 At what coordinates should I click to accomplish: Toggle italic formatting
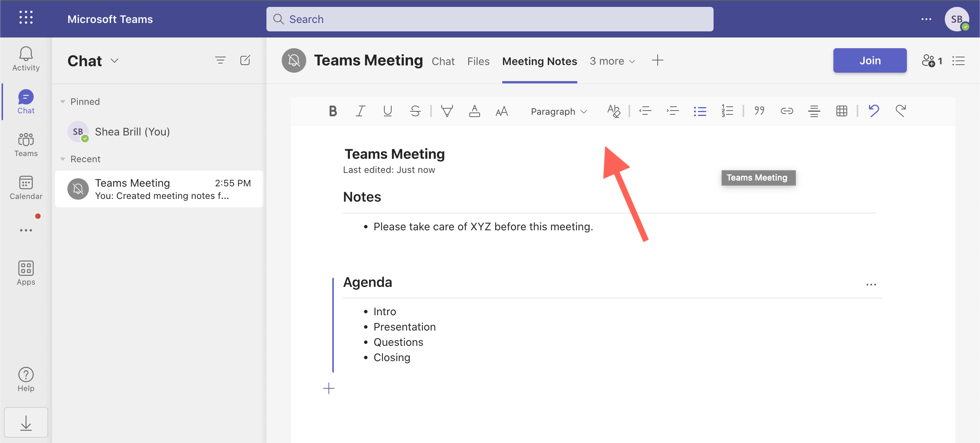360,111
